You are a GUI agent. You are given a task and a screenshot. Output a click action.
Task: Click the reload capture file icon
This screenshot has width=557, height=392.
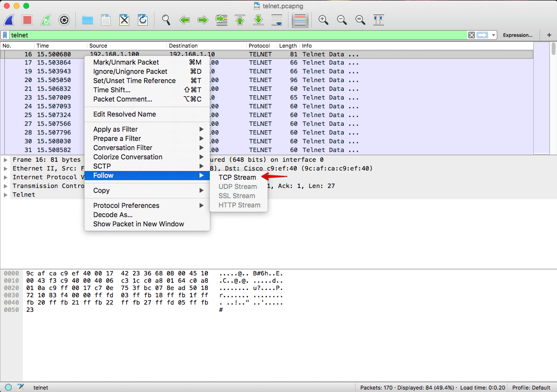click(143, 20)
